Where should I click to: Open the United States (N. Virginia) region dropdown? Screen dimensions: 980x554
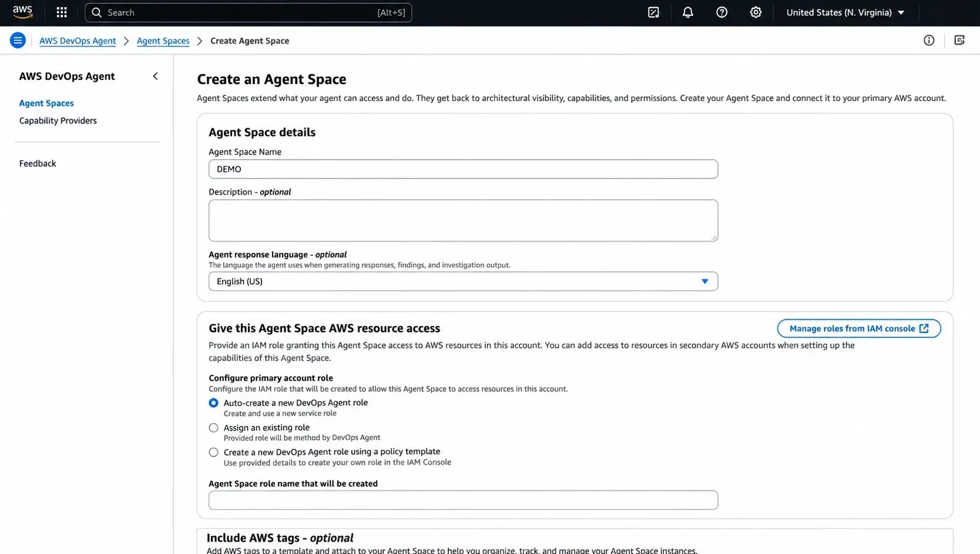845,12
